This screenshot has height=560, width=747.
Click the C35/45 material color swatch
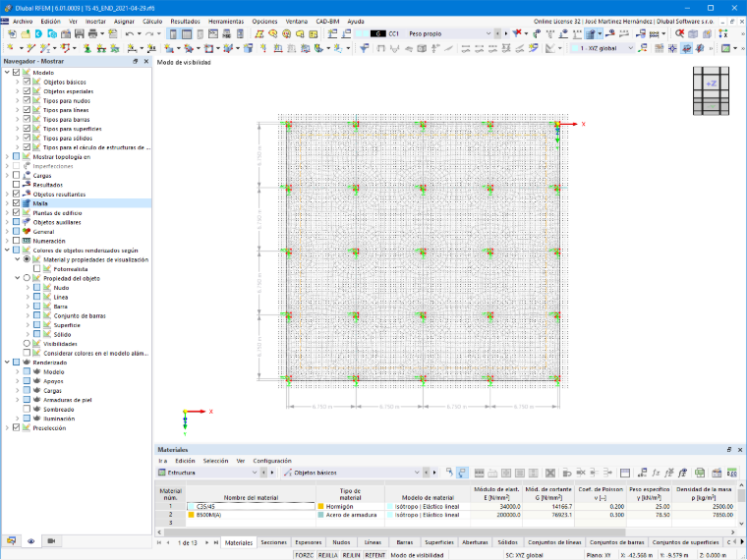[191, 507]
